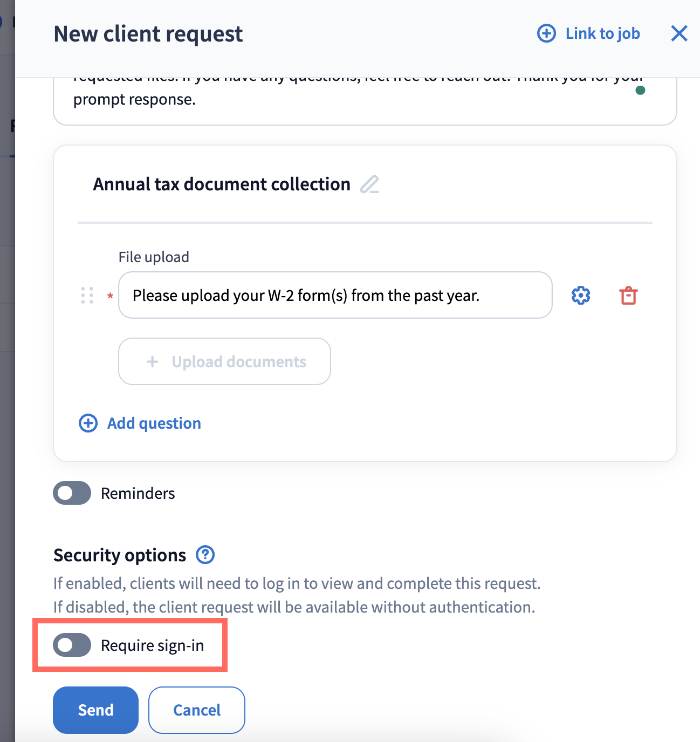Open the Security options help icon

[x=205, y=554]
